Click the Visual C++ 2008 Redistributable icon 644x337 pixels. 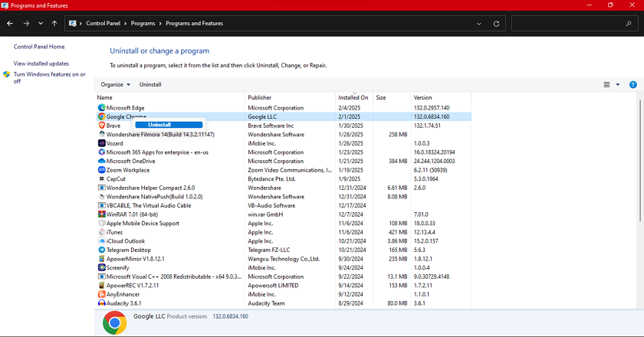(x=101, y=276)
